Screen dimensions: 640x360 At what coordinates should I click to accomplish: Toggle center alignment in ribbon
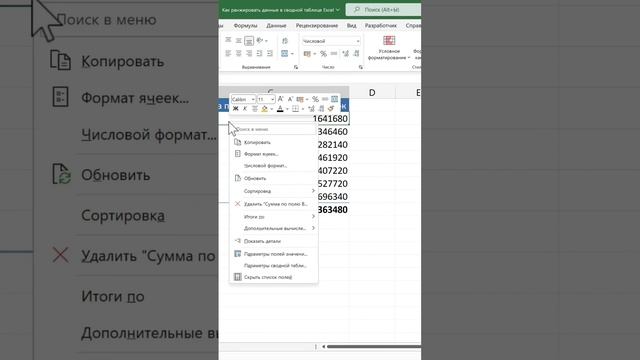(238, 53)
